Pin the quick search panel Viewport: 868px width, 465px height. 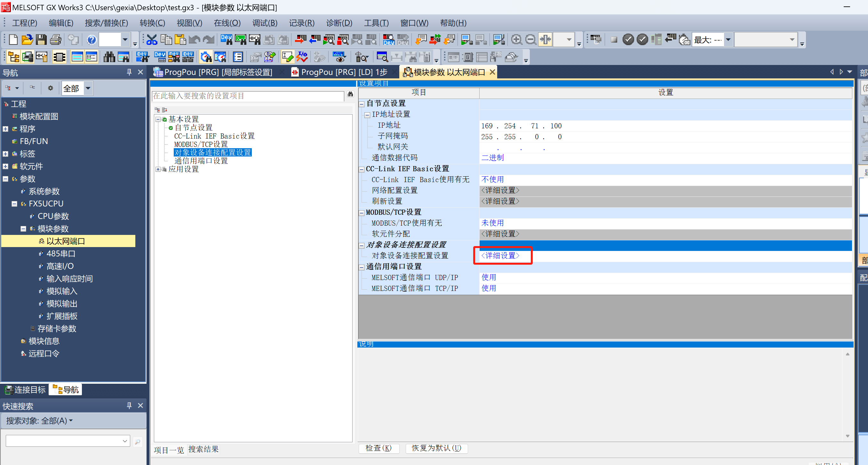tap(129, 406)
